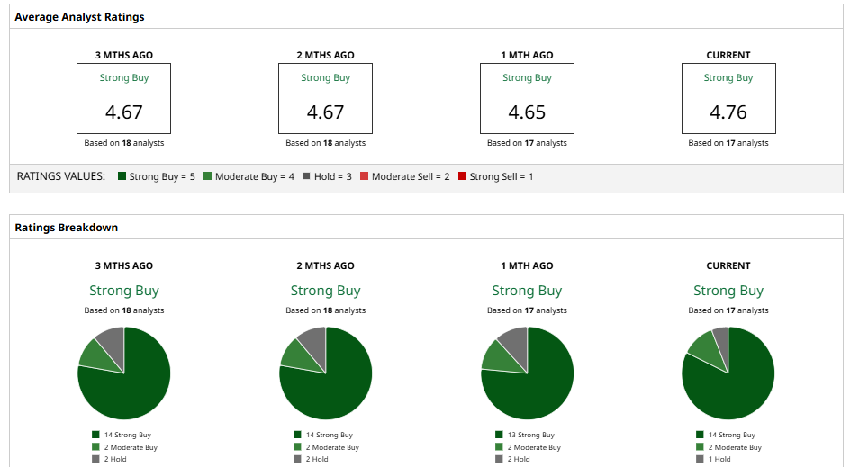Image resolution: width=868 pixels, height=467 pixels.
Task: Click the large Strong Buy title above the 3 MTHS AGO pie
Action: pyautogui.click(x=124, y=291)
